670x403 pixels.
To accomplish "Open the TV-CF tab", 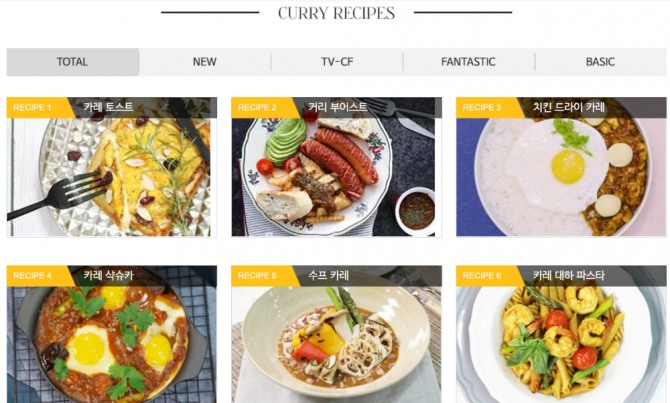I will click(337, 62).
